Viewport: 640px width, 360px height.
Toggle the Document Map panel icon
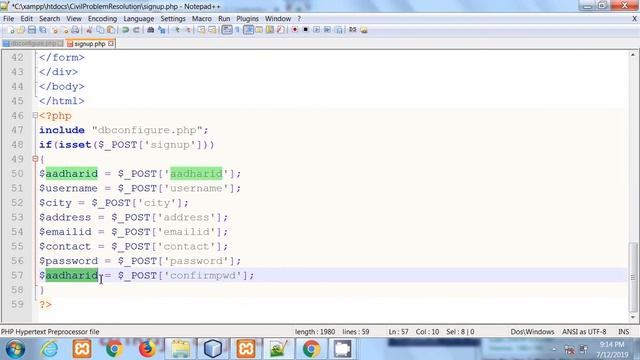pos(270,30)
